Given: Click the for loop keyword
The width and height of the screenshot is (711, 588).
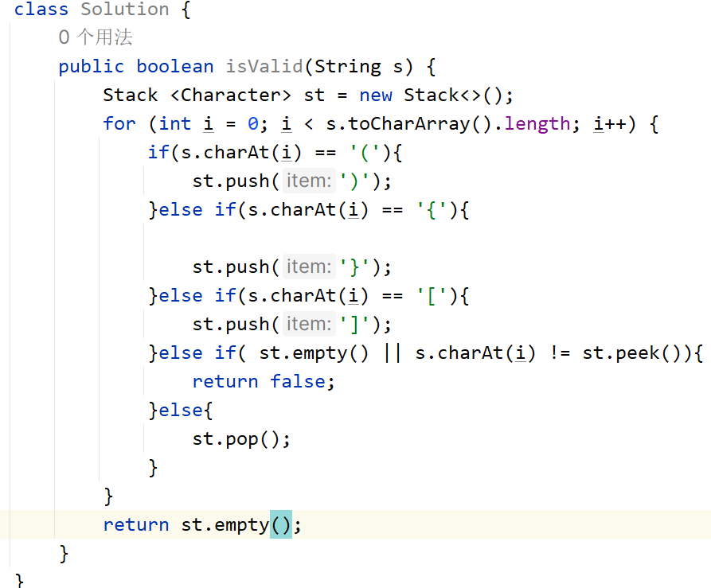Looking at the screenshot, I should click(119, 124).
